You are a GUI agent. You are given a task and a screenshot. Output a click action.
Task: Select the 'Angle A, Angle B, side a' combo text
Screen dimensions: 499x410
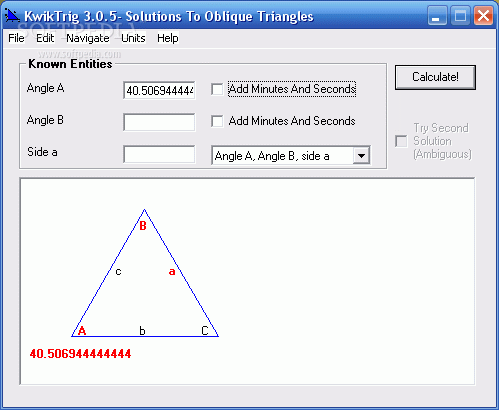pyautogui.click(x=272, y=156)
